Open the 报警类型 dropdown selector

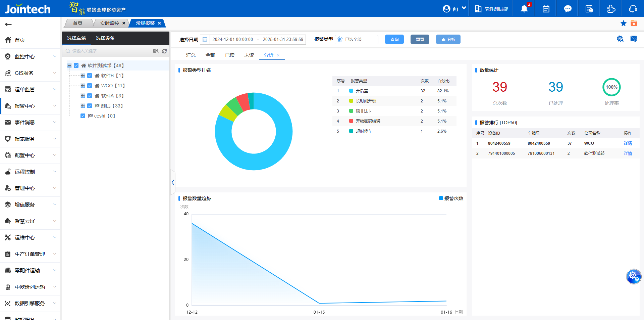(357, 40)
